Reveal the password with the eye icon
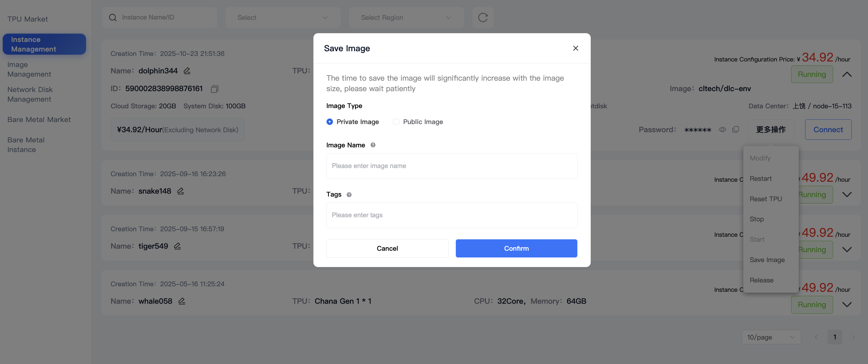The height and width of the screenshot is (364, 868). [x=722, y=130]
